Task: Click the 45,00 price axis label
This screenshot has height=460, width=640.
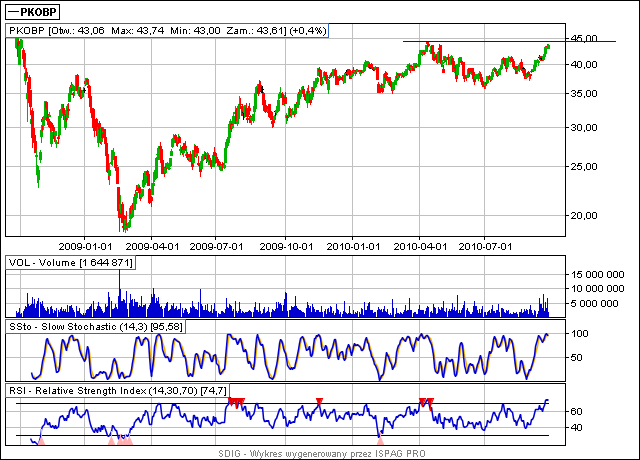Action: pyautogui.click(x=584, y=38)
